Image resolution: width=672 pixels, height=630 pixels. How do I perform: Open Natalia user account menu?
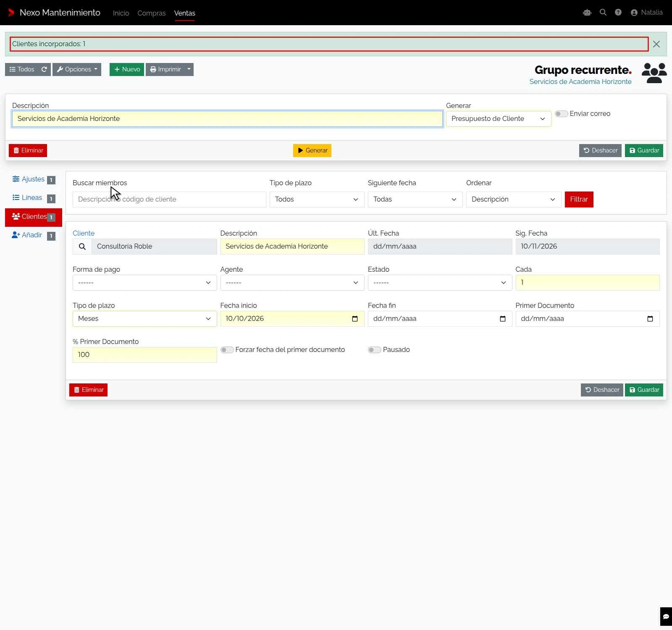click(x=647, y=13)
